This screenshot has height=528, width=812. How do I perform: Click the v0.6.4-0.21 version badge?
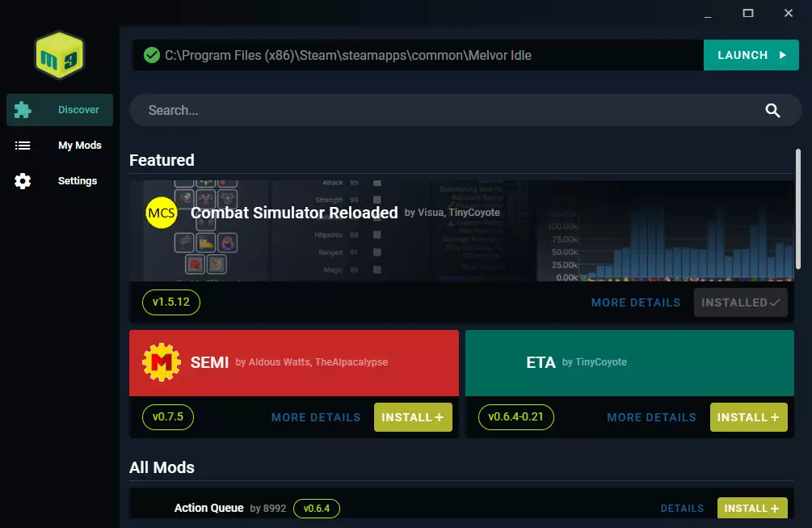pyautogui.click(x=515, y=416)
